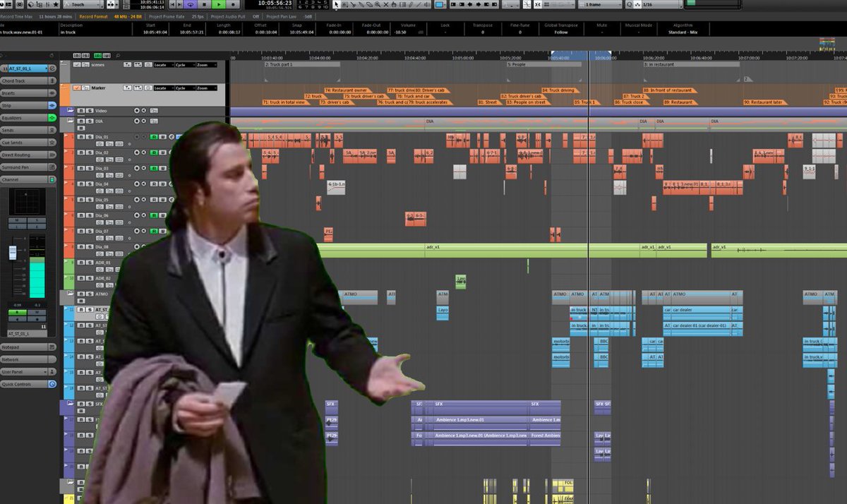Select marker 83: People on street
This screenshot has height=504, width=847.
pyautogui.click(x=527, y=102)
